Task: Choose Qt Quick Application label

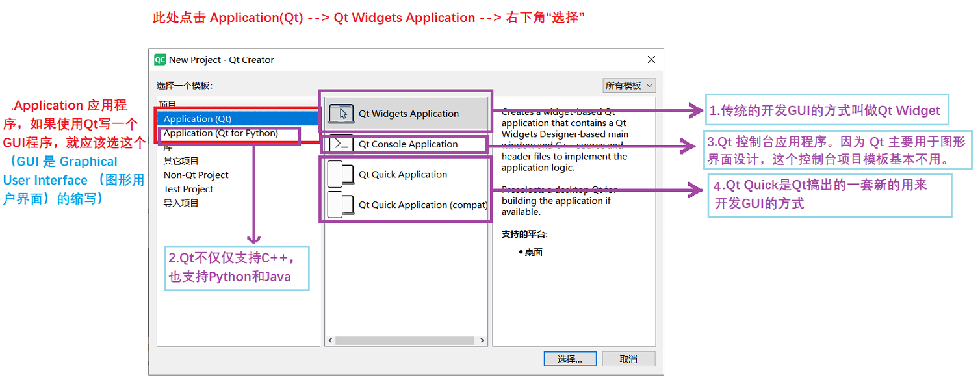Action: (403, 175)
